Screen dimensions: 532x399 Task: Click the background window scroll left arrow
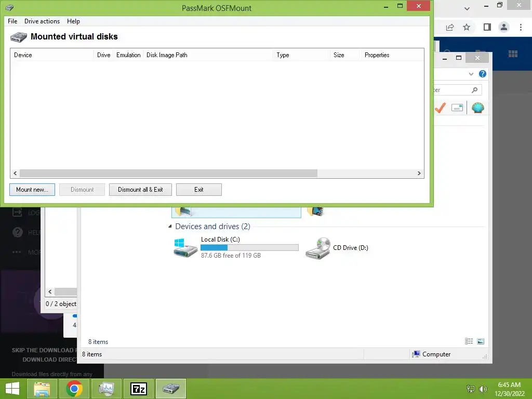pyautogui.click(x=50, y=292)
